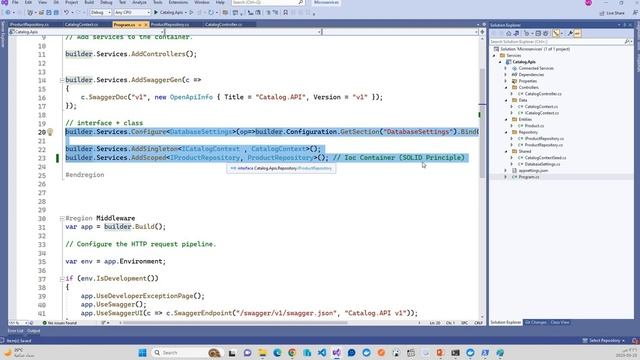Select Solution 'Microservices' node
This screenshot has width=640, height=360.
[535, 49]
